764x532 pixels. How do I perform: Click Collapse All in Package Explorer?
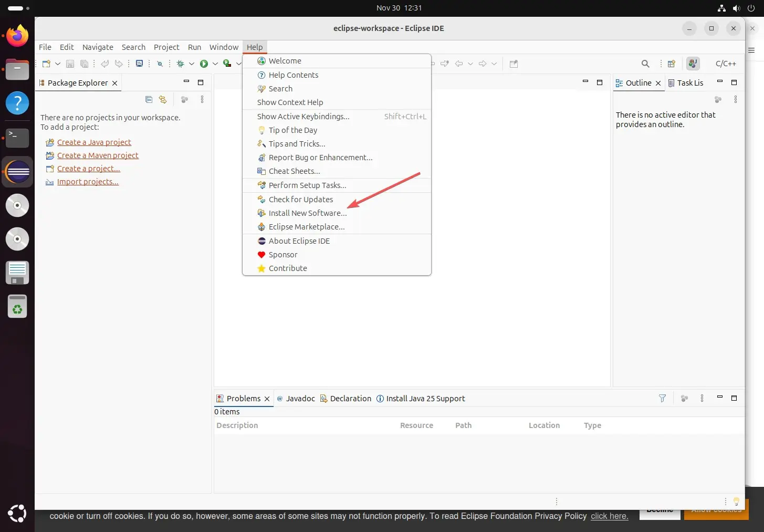pyautogui.click(x=149, y=99)
